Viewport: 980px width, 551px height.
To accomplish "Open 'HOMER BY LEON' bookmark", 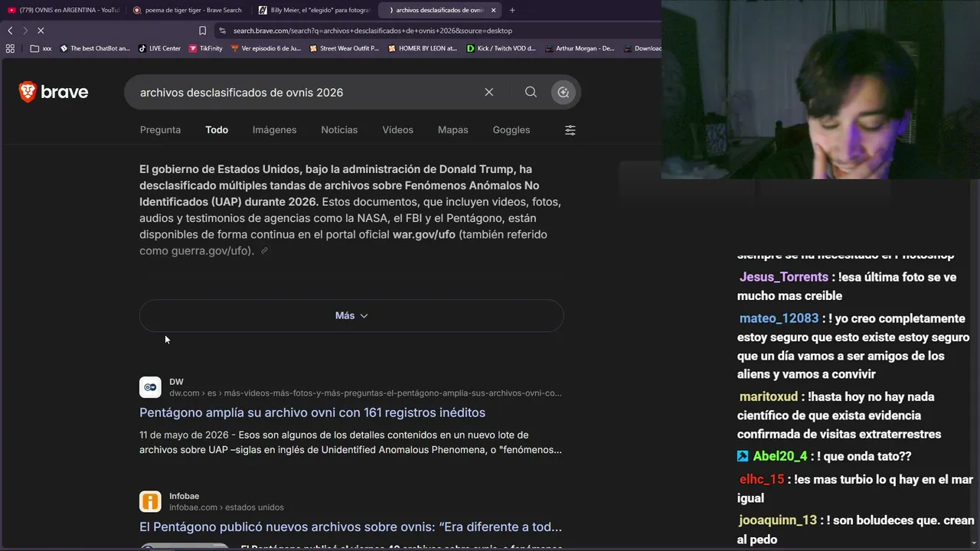I will click(422, 48).
